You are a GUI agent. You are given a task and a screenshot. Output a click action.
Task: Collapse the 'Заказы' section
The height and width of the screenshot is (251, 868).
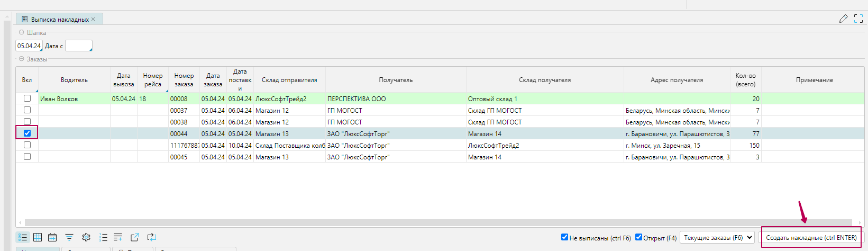[22, 59]
